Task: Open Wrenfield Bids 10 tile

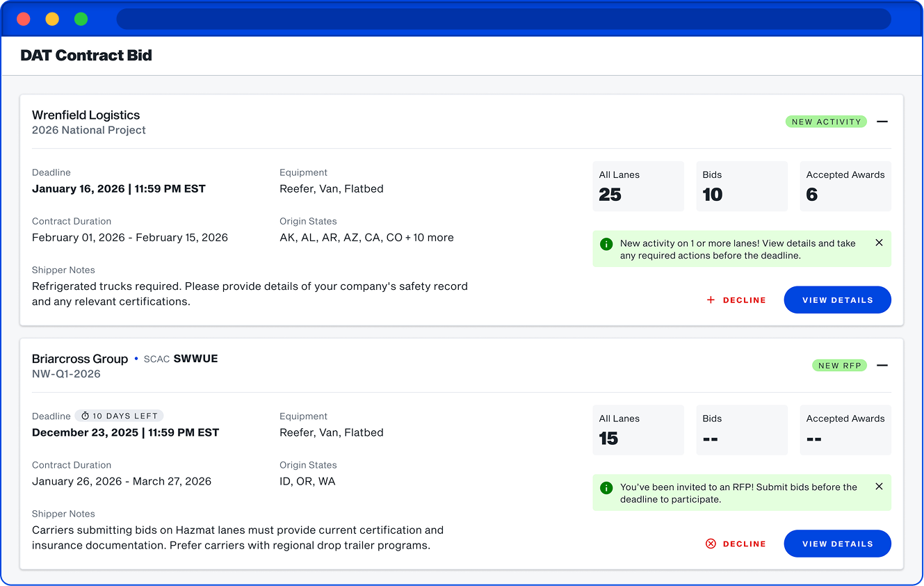Action: 742,186
